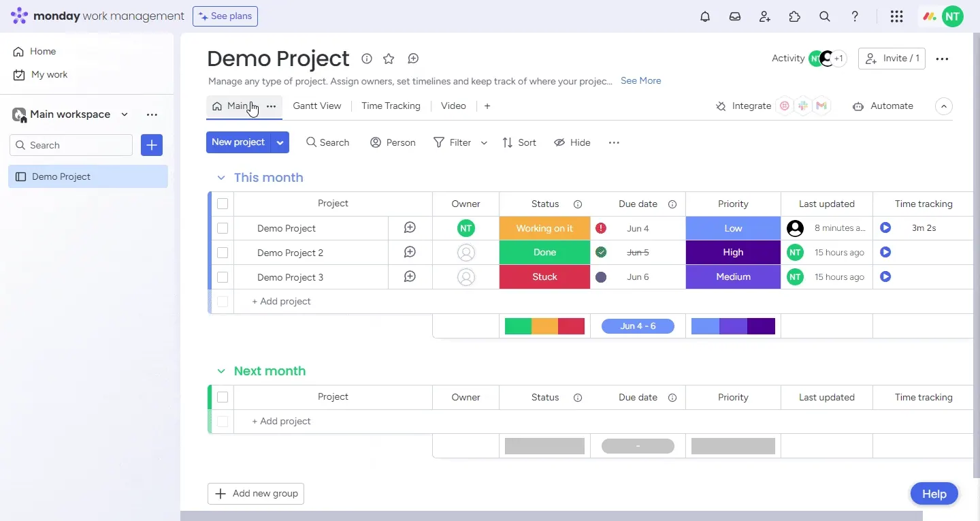This screenshot has width=980, height=521.
Task: Change the High priority cell
Action: click(733, 252)
